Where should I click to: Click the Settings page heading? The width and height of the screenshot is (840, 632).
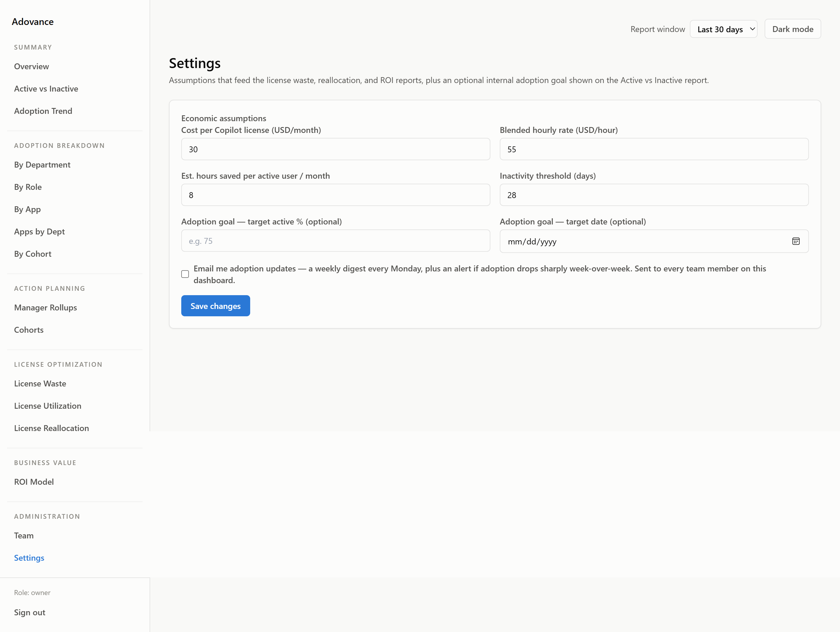(195, 63)
